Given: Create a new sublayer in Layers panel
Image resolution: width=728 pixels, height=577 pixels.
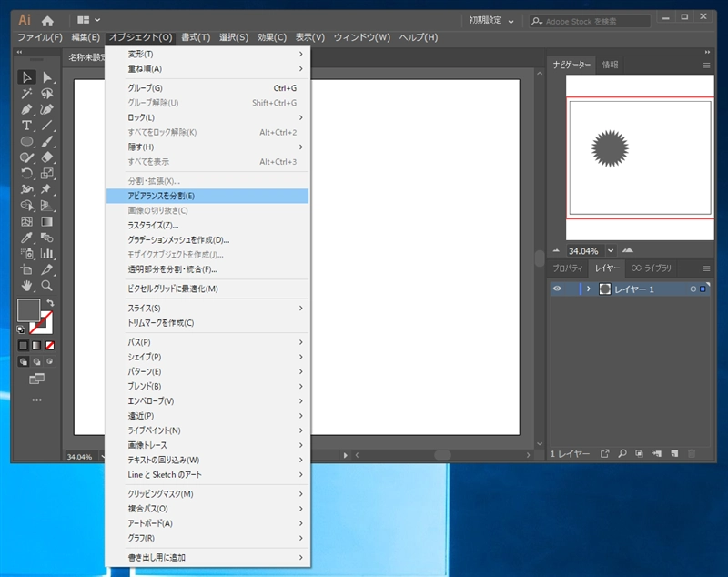Looking at the screenshot, I should (x=656, y=453).
